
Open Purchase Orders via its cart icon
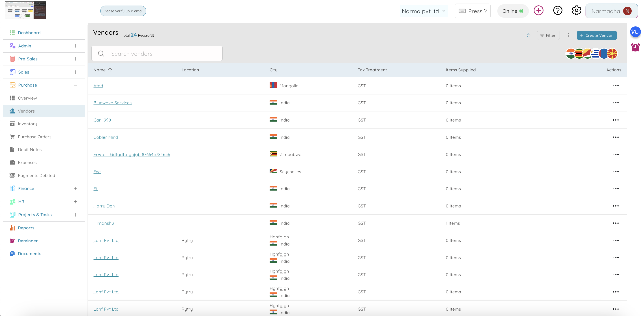12,137
